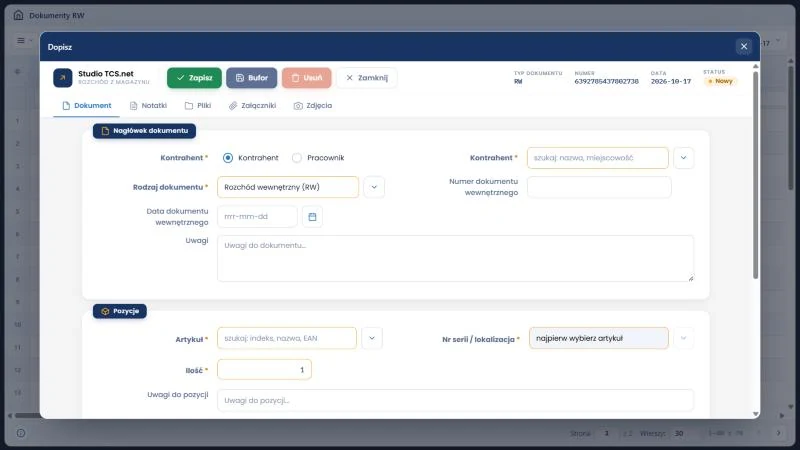Click the Numer dokumentu wewnętrznego field

point(599,187)
